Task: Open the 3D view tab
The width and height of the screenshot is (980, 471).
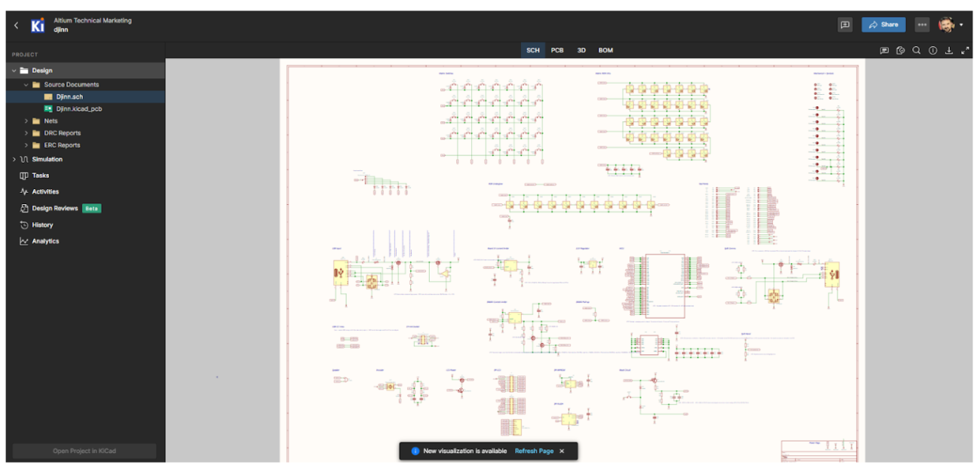Action: pos(580,50)
